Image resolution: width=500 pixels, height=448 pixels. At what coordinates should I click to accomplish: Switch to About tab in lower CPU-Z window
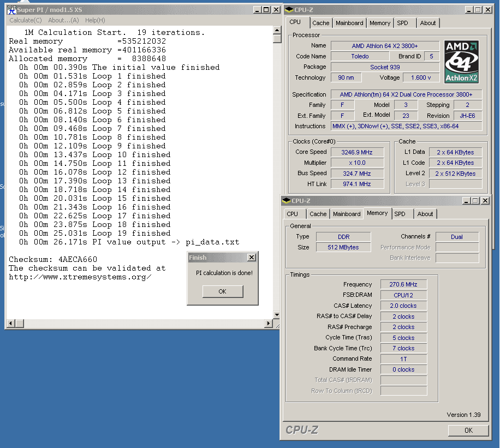pyautogui.click(x=425, y=214)
